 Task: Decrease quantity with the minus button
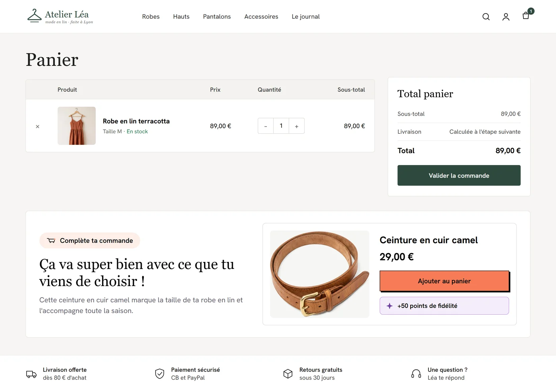coord(266,126)
